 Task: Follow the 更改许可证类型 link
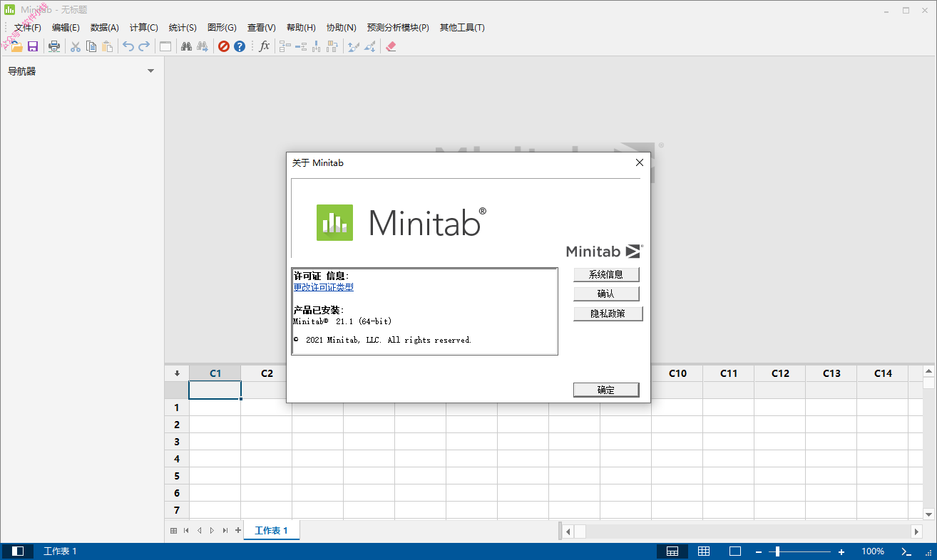pyautogui.click(x=324, y=287)
